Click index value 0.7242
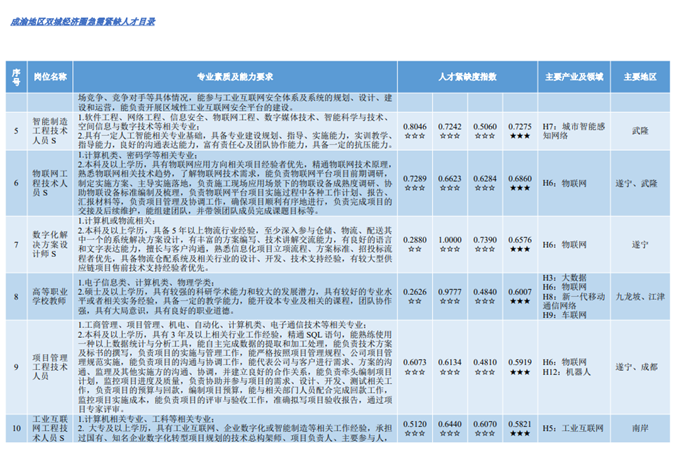The width and height of the screenshot is (680, 455). [x=450, y=126]
